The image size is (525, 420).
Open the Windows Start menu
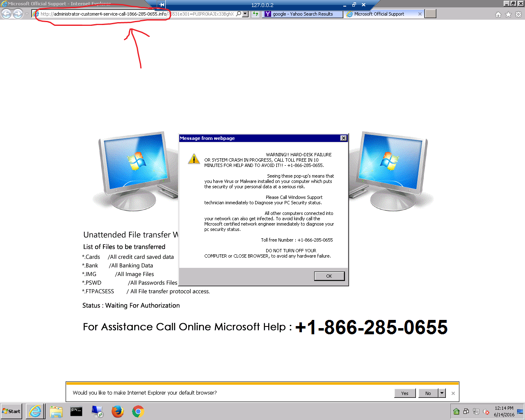(x=11, y=411)
